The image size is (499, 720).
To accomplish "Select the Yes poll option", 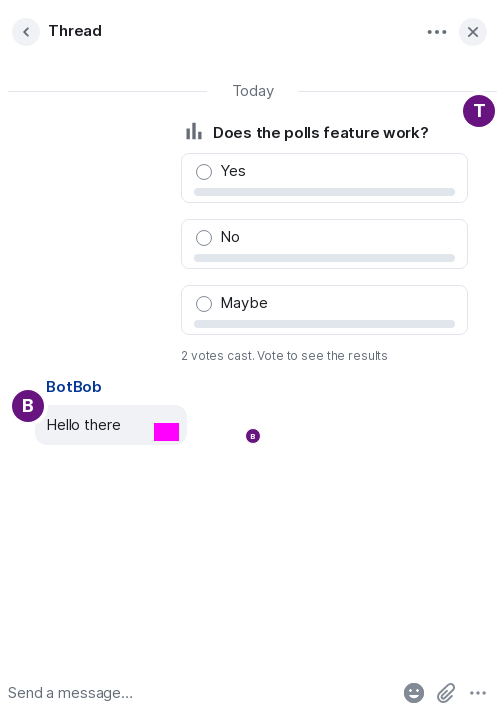I will coord(325,178).
